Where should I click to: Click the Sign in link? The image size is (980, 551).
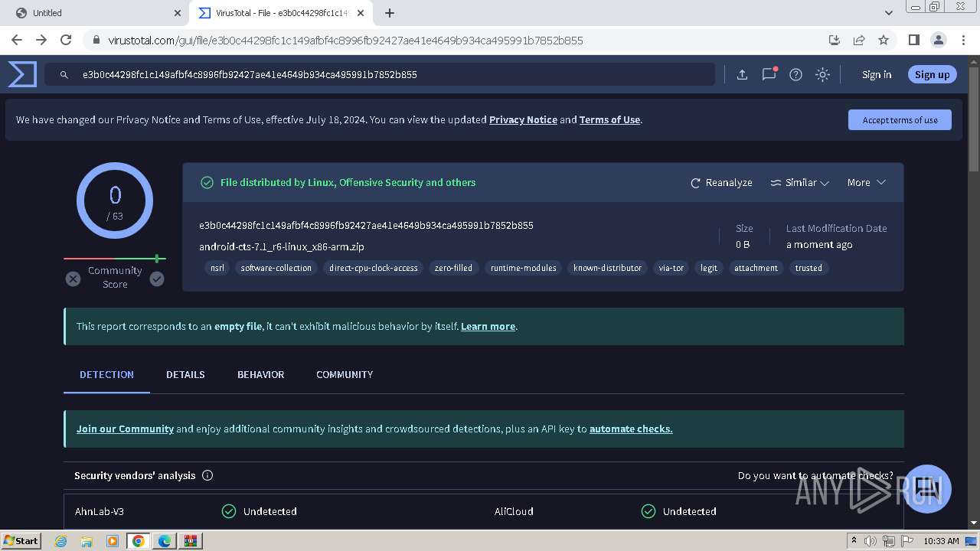(x=877, y=74)
